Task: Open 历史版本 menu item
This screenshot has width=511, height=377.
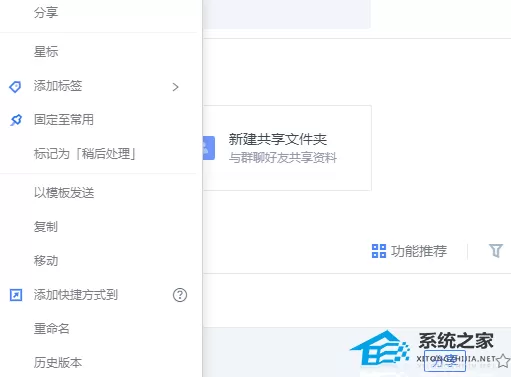Action: [x=58, y=363]
